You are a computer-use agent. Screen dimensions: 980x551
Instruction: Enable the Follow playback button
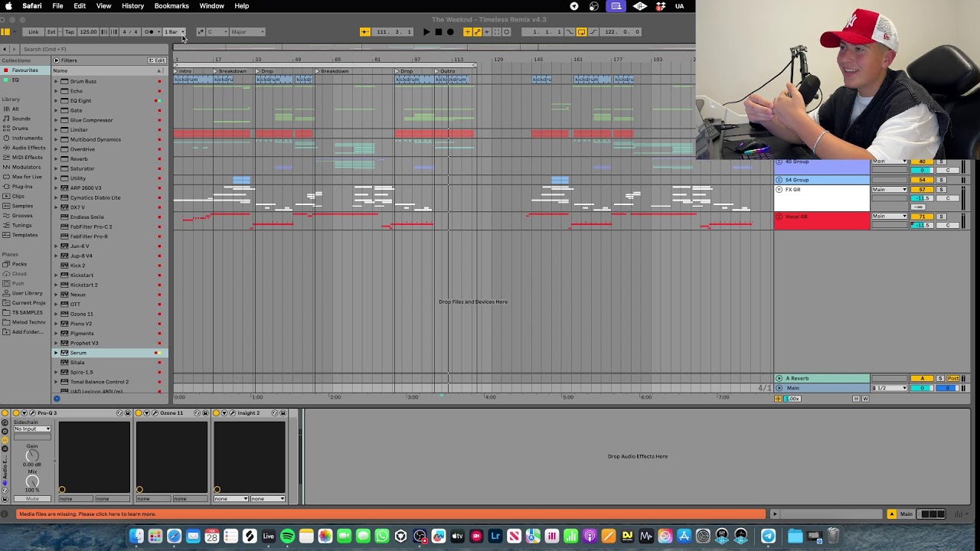click(365, 32)
